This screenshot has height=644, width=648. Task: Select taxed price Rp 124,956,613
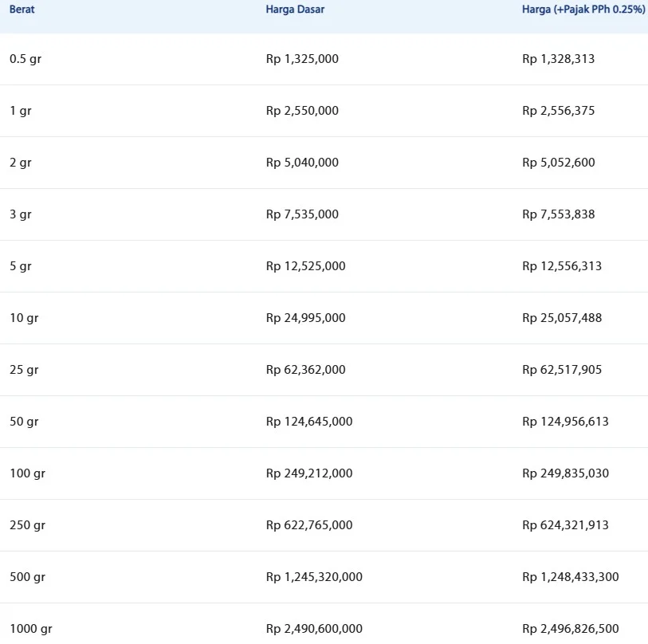565,422
